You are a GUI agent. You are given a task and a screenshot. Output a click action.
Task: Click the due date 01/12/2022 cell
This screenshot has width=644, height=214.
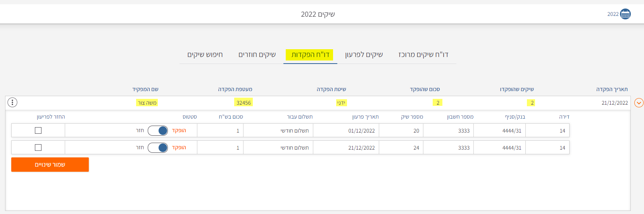(361, 131)
